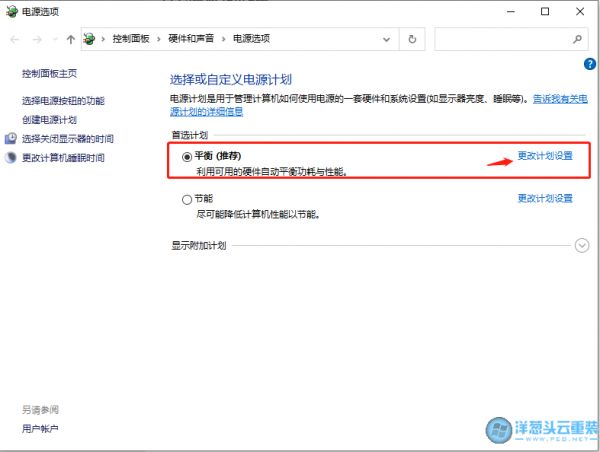Click the 选择或自定义电源计划 heading
Screen dimensions: 600x452
click(x=231, y=80)
